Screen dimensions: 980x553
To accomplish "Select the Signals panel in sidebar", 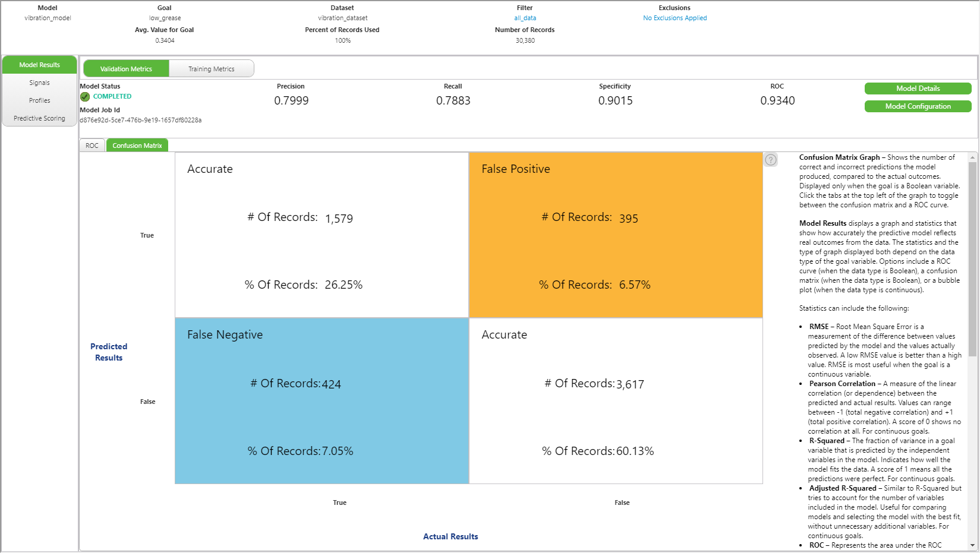I will [39, 83].
